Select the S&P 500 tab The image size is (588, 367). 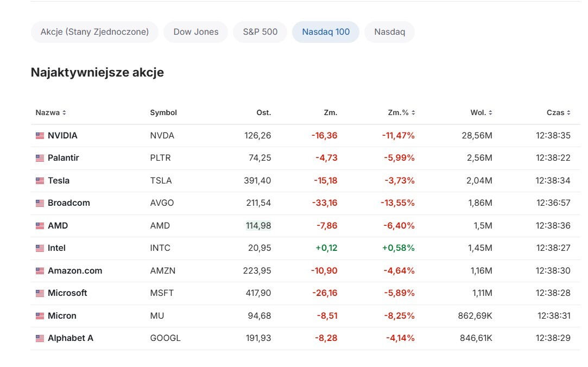260,32
